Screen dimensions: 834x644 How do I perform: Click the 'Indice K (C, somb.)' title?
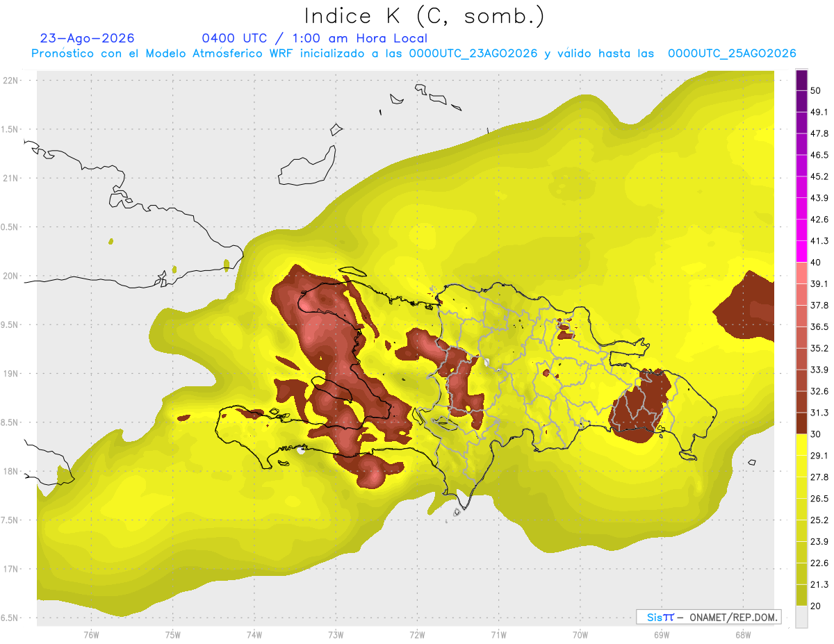425,16
